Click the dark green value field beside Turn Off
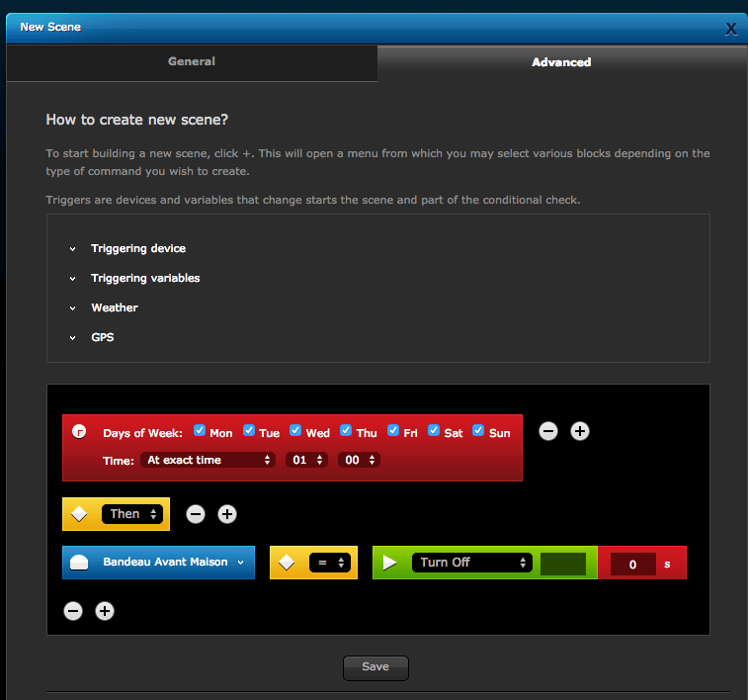748x700 pixels. (563, 565)
